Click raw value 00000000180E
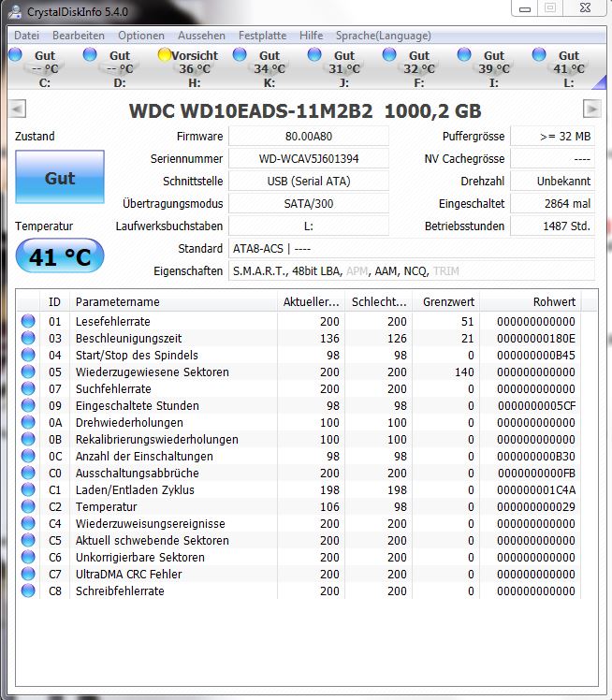612x700 pixels. pyautogui.click(x=535, y=339)
